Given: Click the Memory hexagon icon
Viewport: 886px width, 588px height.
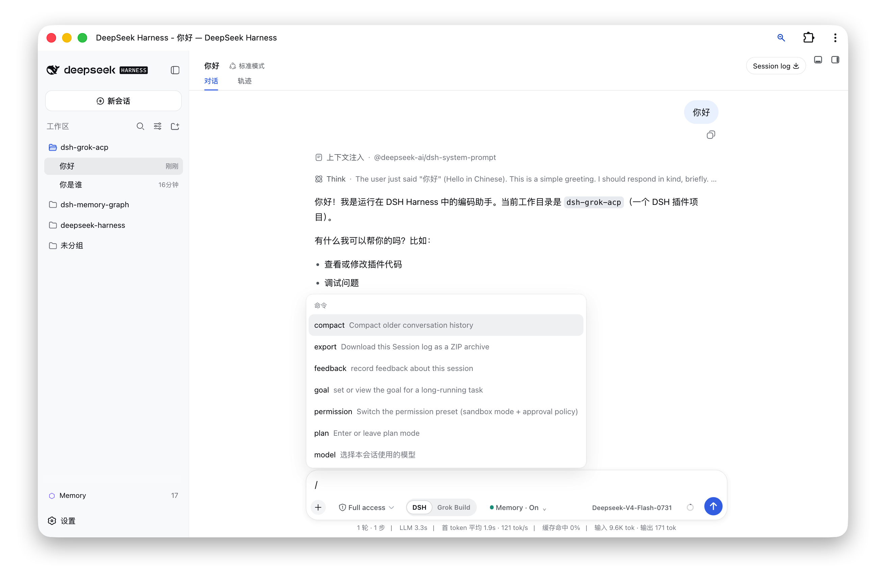Looking at the screenshot, I should [52, 496].
